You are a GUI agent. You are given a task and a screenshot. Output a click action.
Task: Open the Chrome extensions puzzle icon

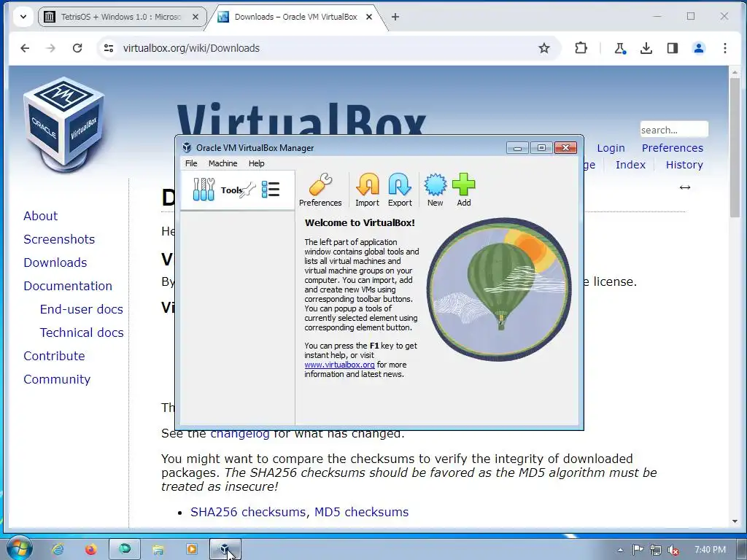(581, 48)
